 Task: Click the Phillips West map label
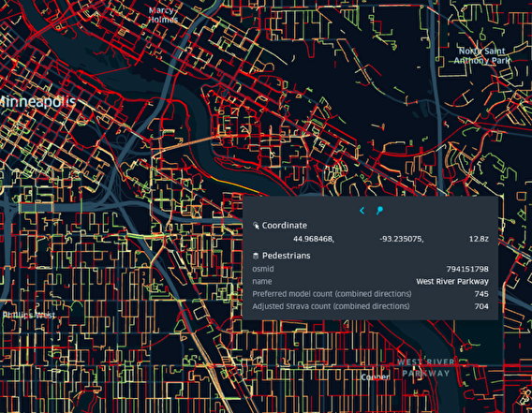pyautogui.click(x=29, y=316)
